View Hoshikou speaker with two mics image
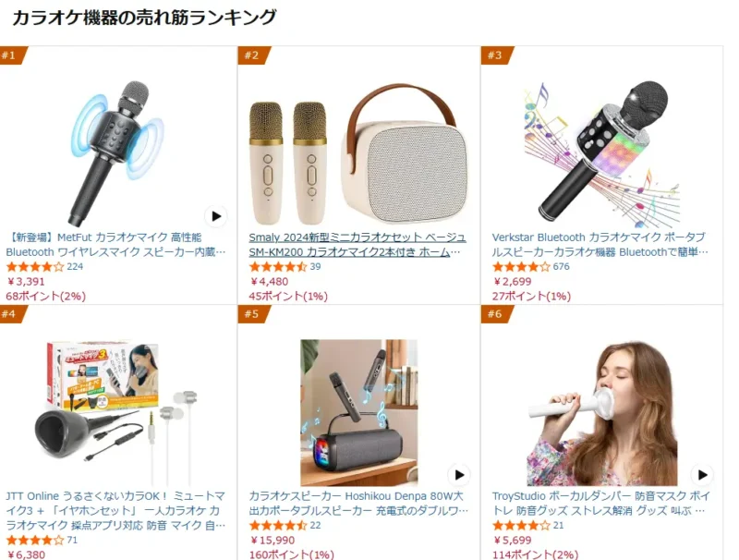The width and height of the screenshot is (739, 560). tap(358, 412)
